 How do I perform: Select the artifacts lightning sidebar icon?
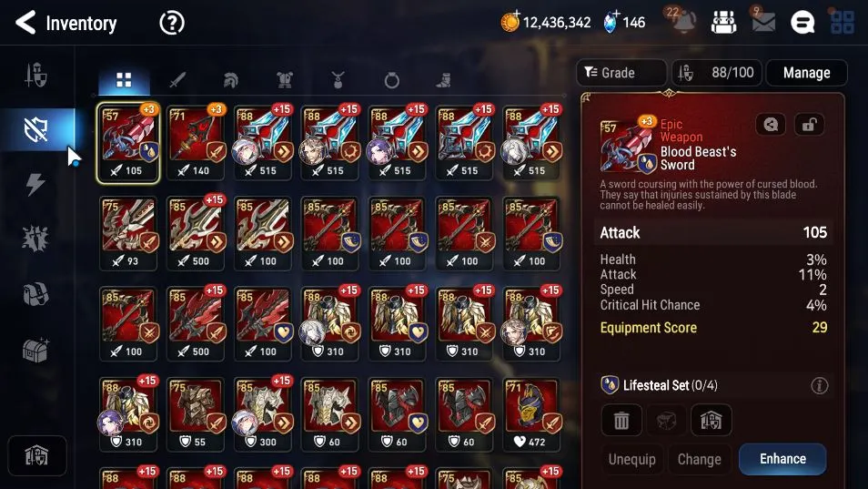click(35, 184)
